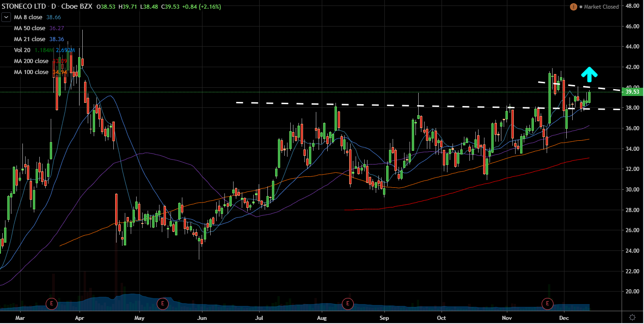Click the 'Jun' time axis label
644x324 pixels.
[202, 317]
